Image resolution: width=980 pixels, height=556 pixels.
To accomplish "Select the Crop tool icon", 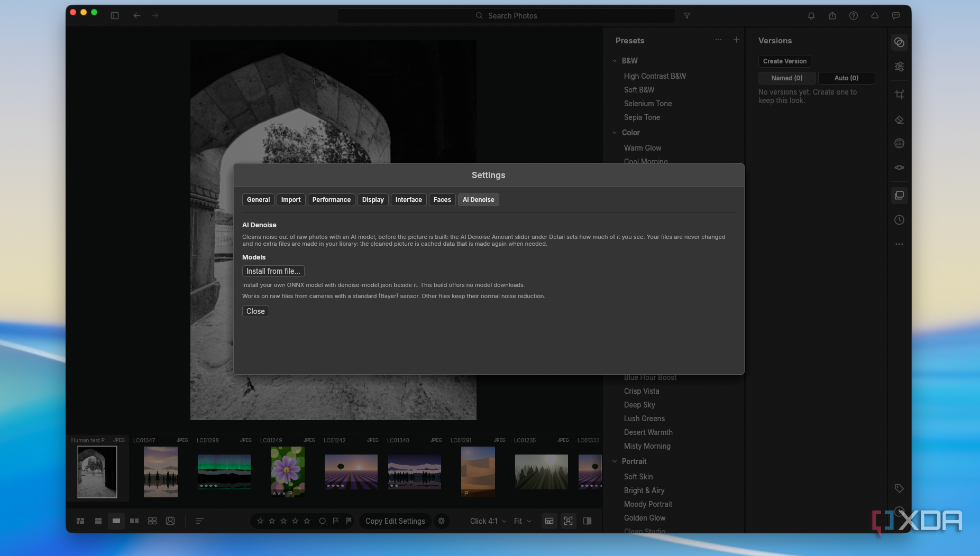I will [899, 95].
